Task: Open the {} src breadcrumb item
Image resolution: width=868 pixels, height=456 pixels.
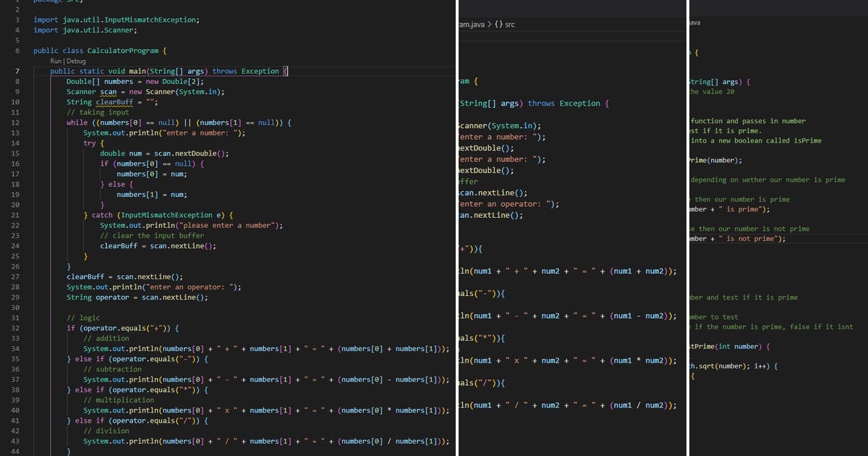Action: (503, 24)
